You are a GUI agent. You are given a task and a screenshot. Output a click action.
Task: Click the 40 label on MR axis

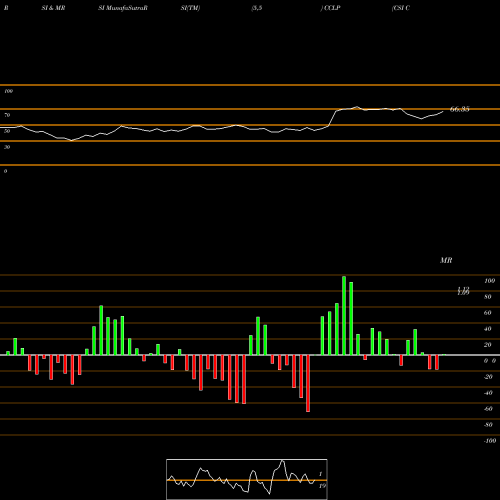(x=488, y=329)
